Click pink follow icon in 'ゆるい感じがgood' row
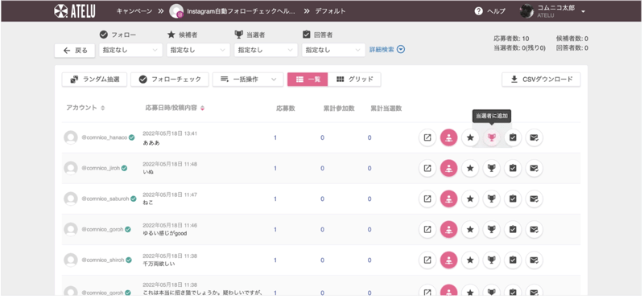Screen dimensions: 644x299 448,229
